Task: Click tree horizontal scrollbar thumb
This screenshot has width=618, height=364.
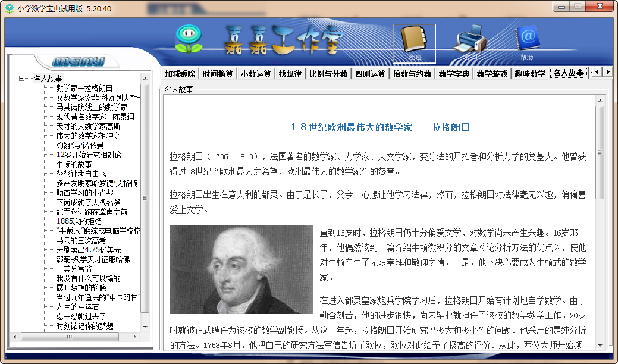Action: 70,337
